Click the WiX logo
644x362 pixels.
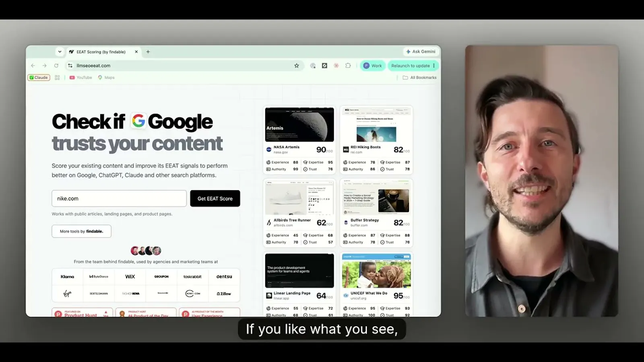tap(130, 277)
